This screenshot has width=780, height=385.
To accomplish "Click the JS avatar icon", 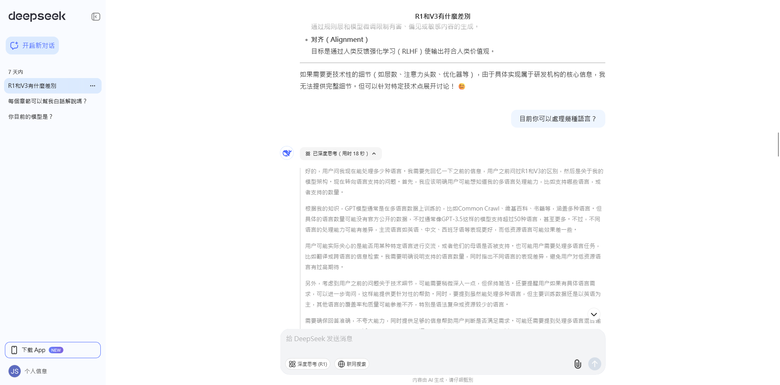I will pos(14,371).
